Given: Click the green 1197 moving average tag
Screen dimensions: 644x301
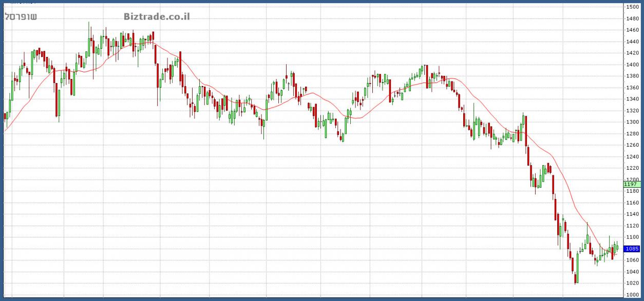Looking at the screenshot, I should tap(630, 184).
